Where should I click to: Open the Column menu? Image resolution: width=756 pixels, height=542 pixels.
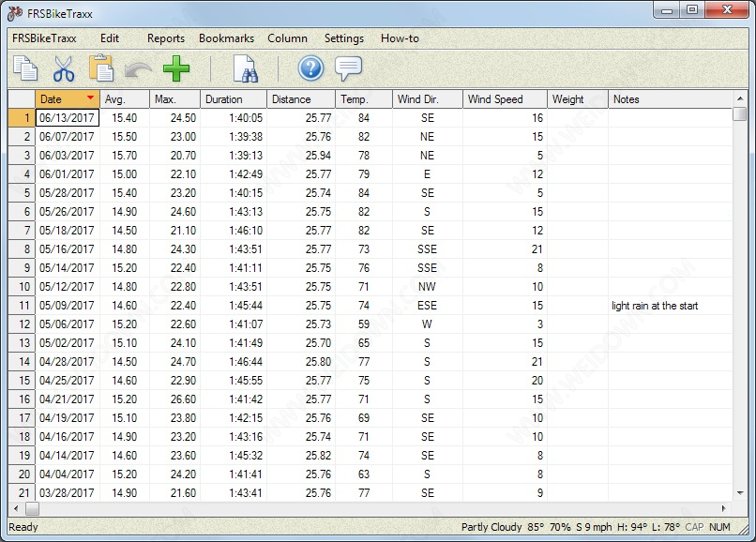pos(287,38)
